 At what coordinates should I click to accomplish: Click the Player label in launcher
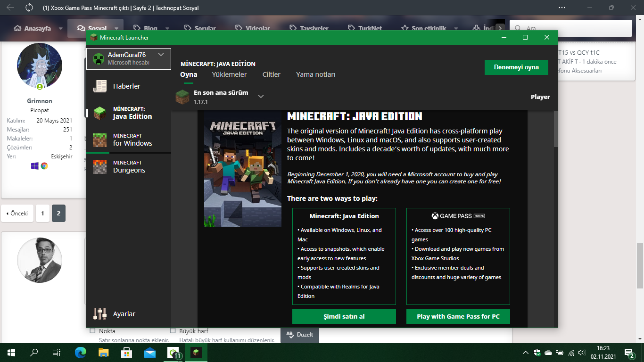[540, 97]
